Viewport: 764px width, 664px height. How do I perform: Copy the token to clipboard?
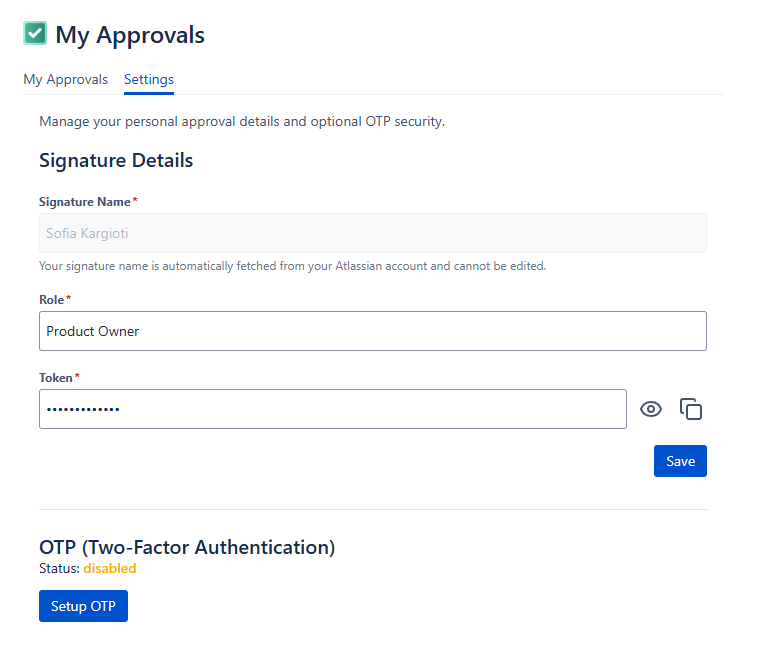[691, 409]
